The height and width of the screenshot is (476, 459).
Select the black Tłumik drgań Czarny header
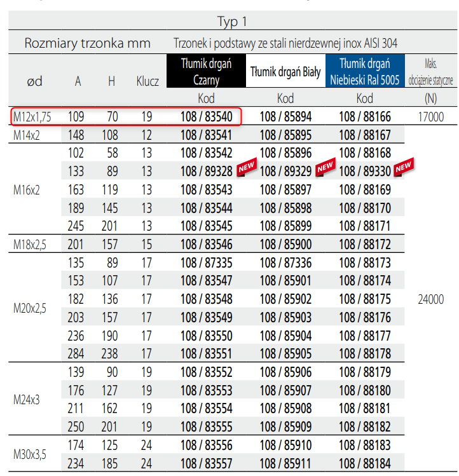[206, 71]
